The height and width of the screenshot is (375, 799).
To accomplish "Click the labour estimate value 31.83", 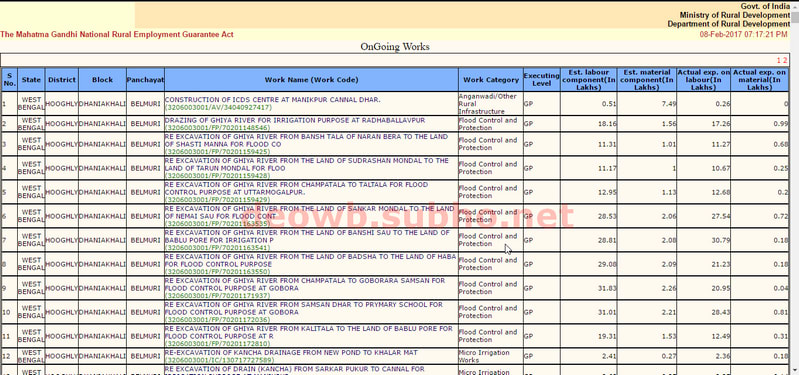I will (607, 288).
